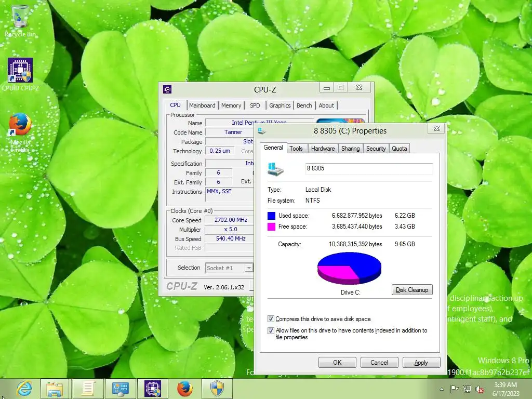Launch CPUID CPU-Z desktop shortcut
This screenshot has height=399, width=532.
(x=20, y=75)
